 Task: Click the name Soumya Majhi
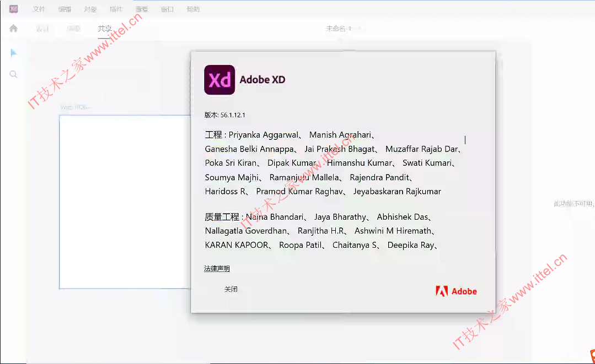pos(232,177)
